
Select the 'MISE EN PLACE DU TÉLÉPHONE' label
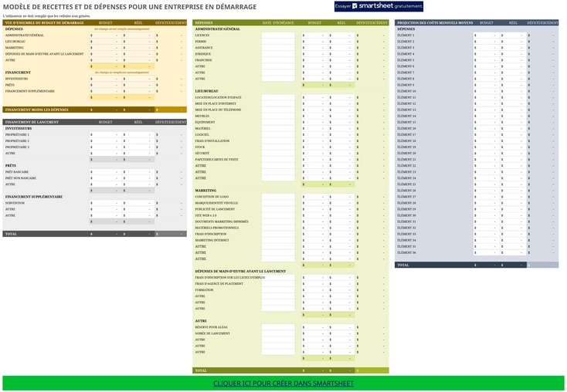pos(218,110)
